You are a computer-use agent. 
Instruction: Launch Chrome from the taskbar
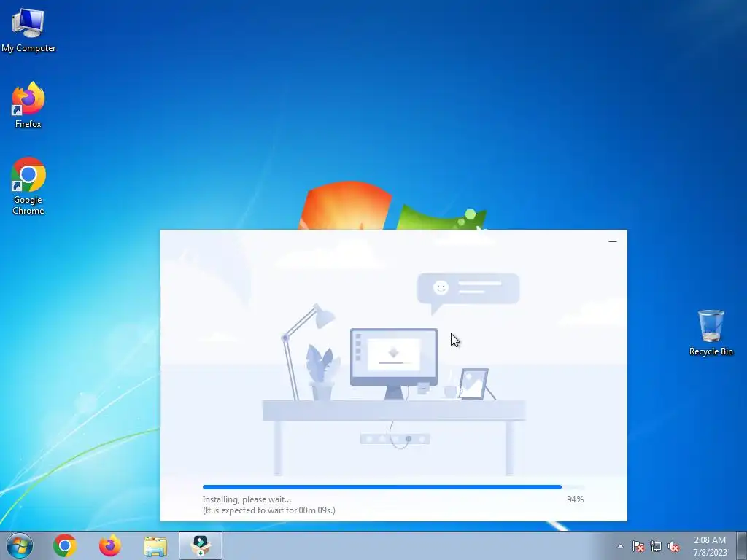pyautogui.click(x=65, y=545)
